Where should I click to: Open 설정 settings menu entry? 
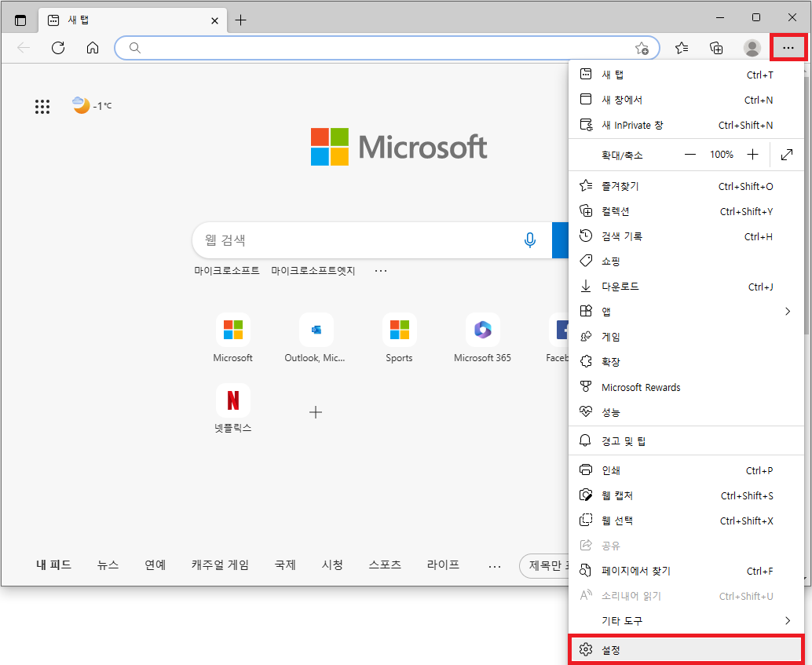tap(686, 649)
